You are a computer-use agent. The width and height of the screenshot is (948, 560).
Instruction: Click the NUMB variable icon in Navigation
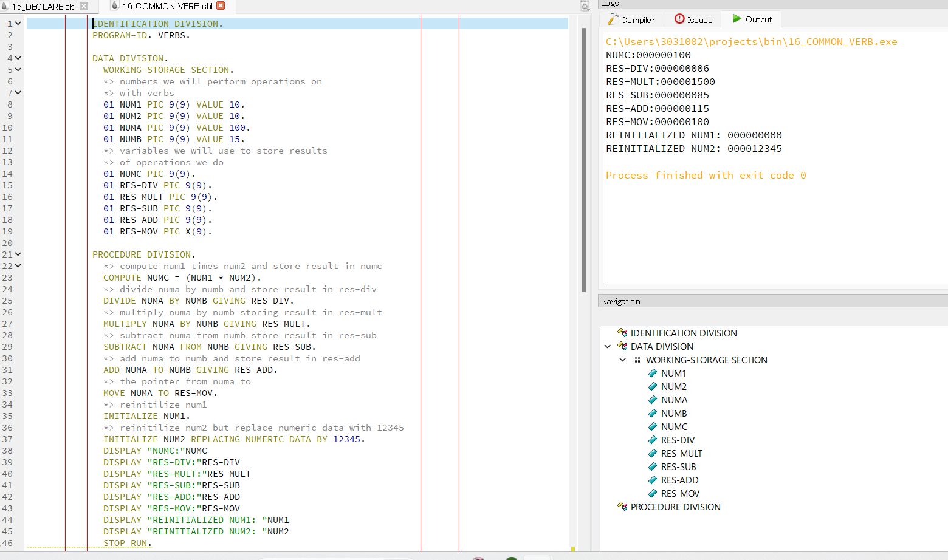click(x=653, y=413)
